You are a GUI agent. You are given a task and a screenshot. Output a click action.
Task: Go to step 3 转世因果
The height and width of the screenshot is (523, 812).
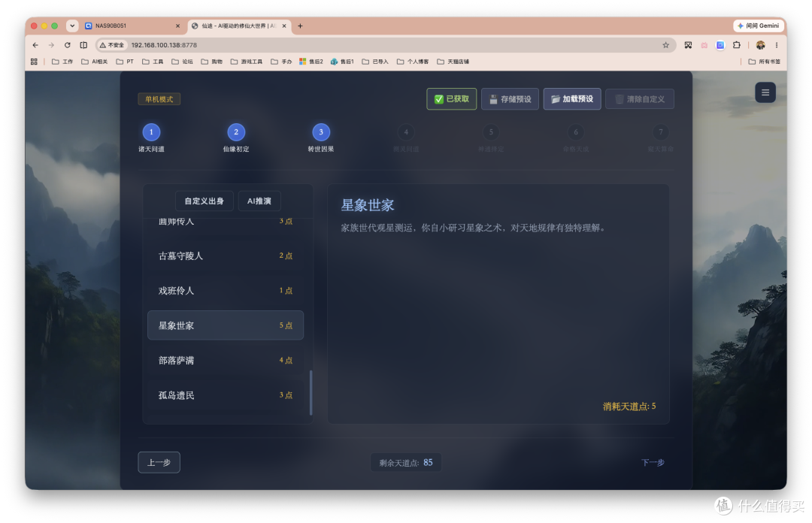click(321, 138)
